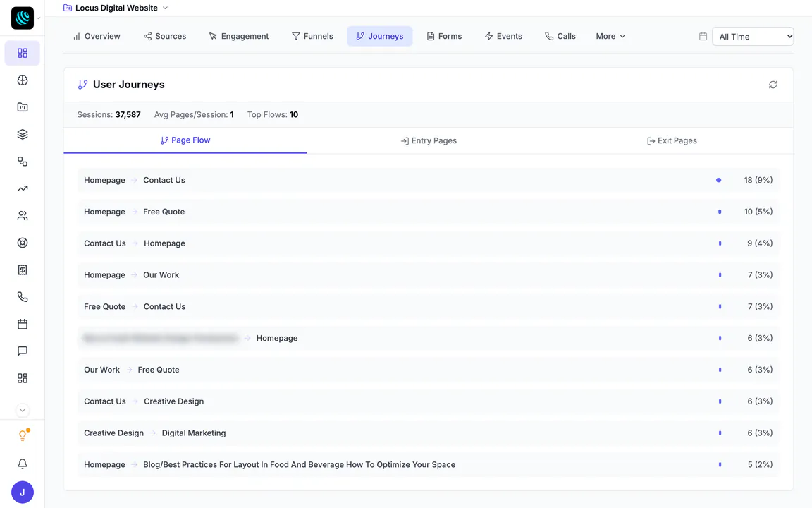This screenshot has height=508, width=812.
Task: Open the J user avatar
Action: click(x=23, y=492)
